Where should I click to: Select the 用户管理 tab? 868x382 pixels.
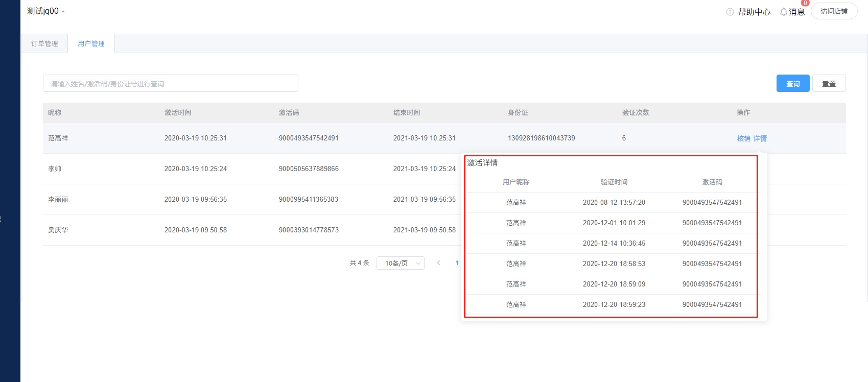(x=91, y=44)
